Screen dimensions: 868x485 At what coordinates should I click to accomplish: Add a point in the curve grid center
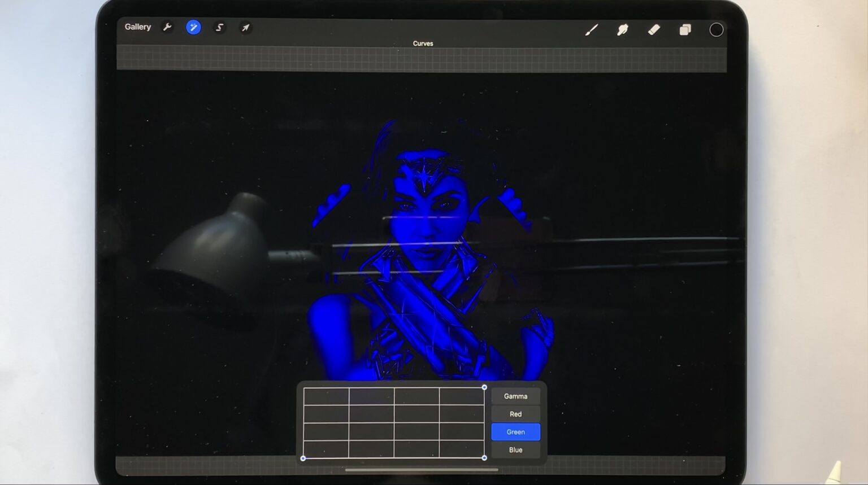pyautogui.click(x=394, y=422)
